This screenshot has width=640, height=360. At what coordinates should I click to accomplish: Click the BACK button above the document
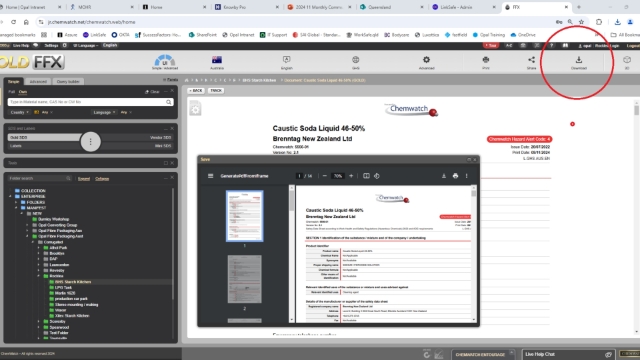coord(196,91)
